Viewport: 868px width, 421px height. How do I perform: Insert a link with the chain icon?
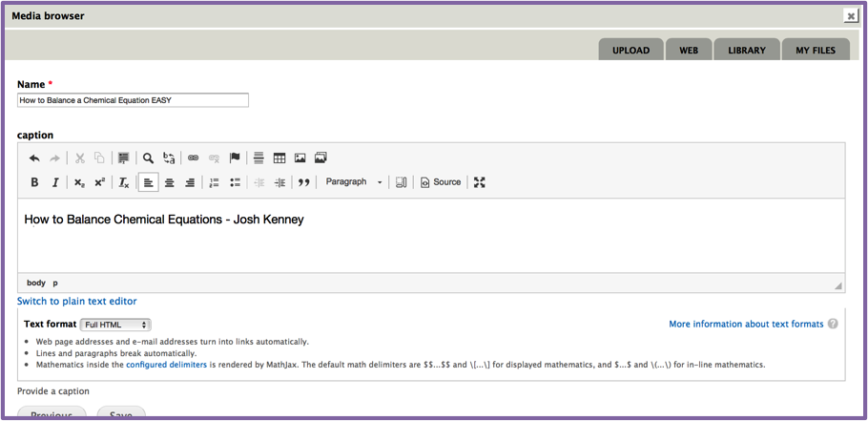pyautogui.click(x=193, y=158)
